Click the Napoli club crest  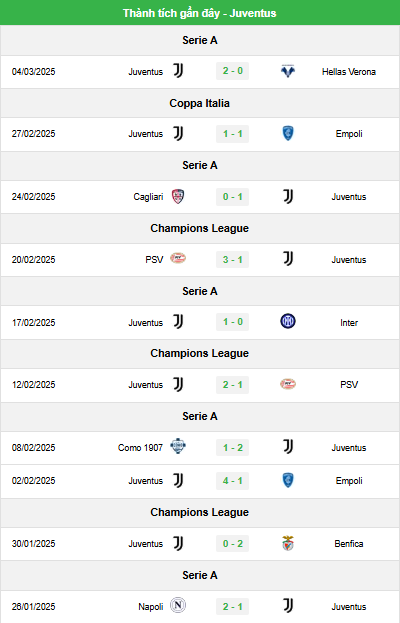pos(178,606)
